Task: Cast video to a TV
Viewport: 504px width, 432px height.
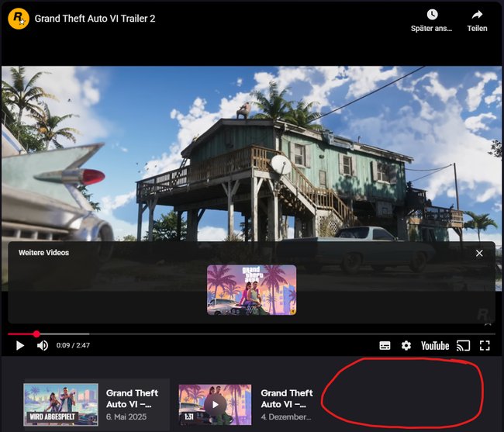Action: click(x=463, y=346)
